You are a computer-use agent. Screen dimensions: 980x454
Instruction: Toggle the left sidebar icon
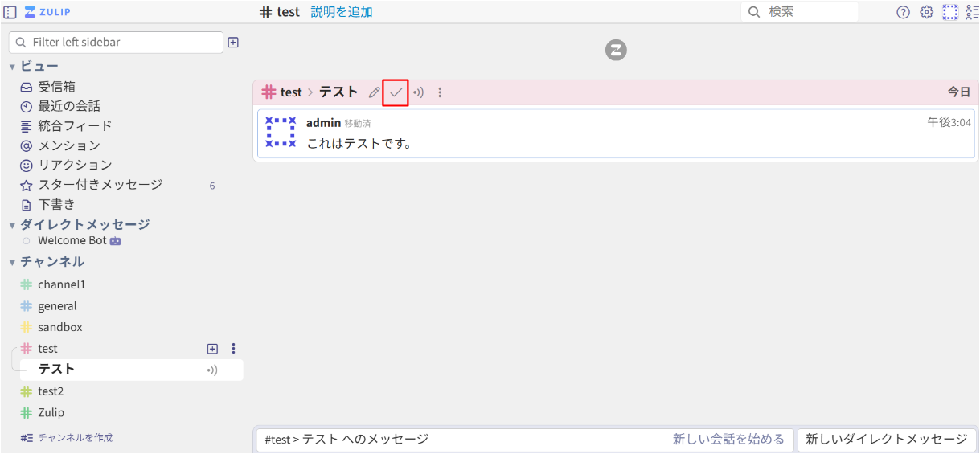point(10,12)
